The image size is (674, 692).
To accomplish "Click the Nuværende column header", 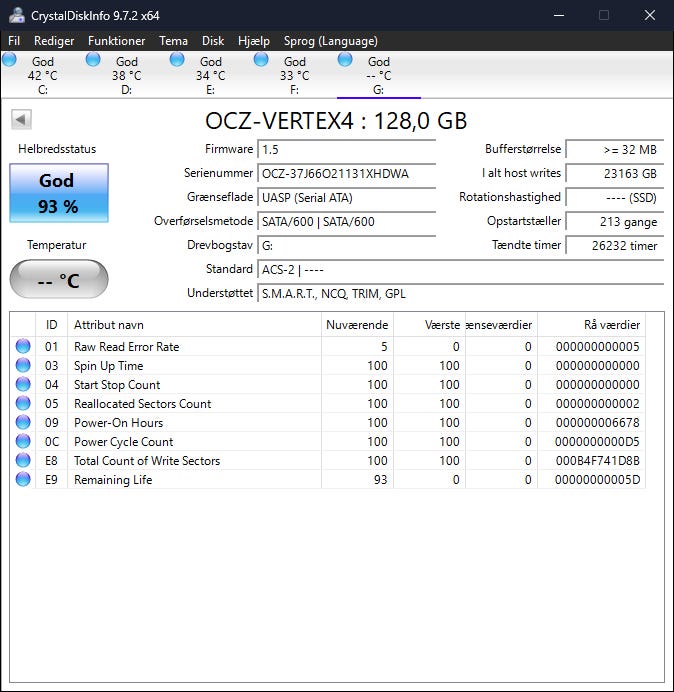I will tap(357, 325).
